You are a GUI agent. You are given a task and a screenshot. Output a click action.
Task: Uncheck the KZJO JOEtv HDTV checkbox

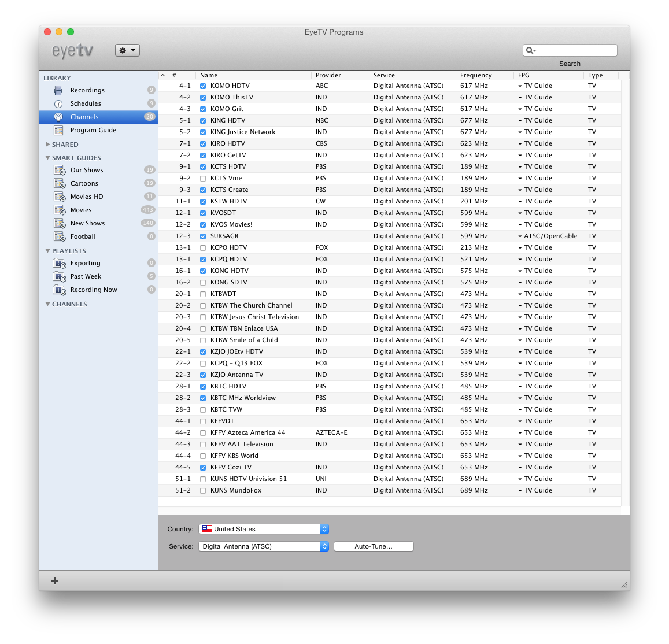click(203, 352)
